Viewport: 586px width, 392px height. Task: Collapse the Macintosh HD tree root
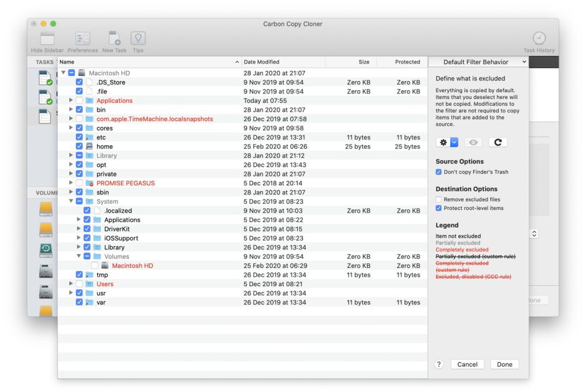(x=63, y=73)
